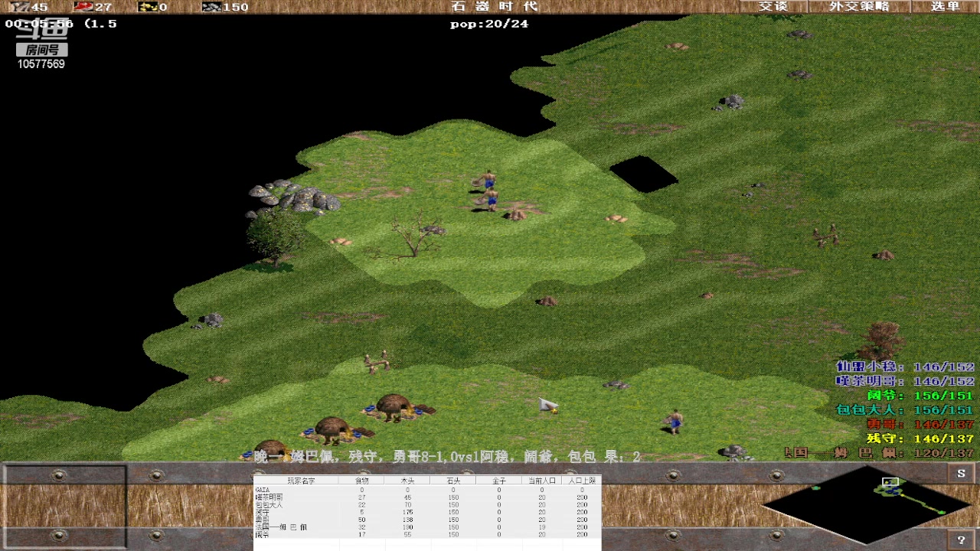
Task: Click the 嘆茶明哥 row in the stats table
Action: pyautogui.click(x=427, y=497)
